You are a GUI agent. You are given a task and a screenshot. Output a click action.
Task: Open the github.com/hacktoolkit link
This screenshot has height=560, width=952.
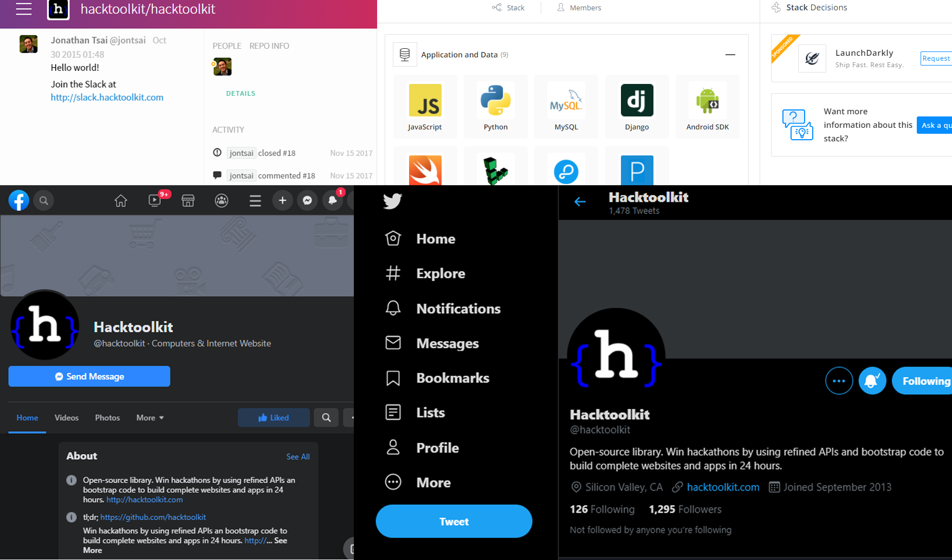(153, 517)
